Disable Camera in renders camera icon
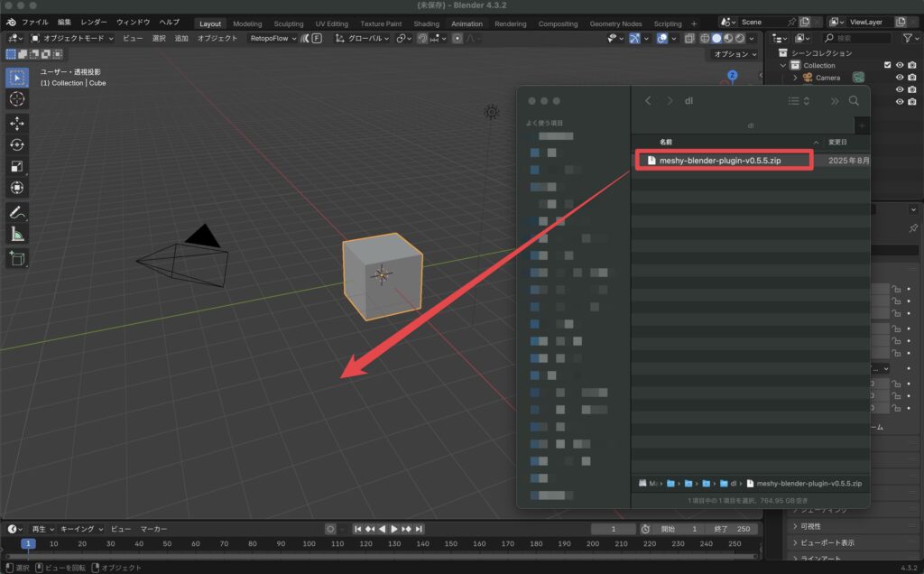 point(912,78)
